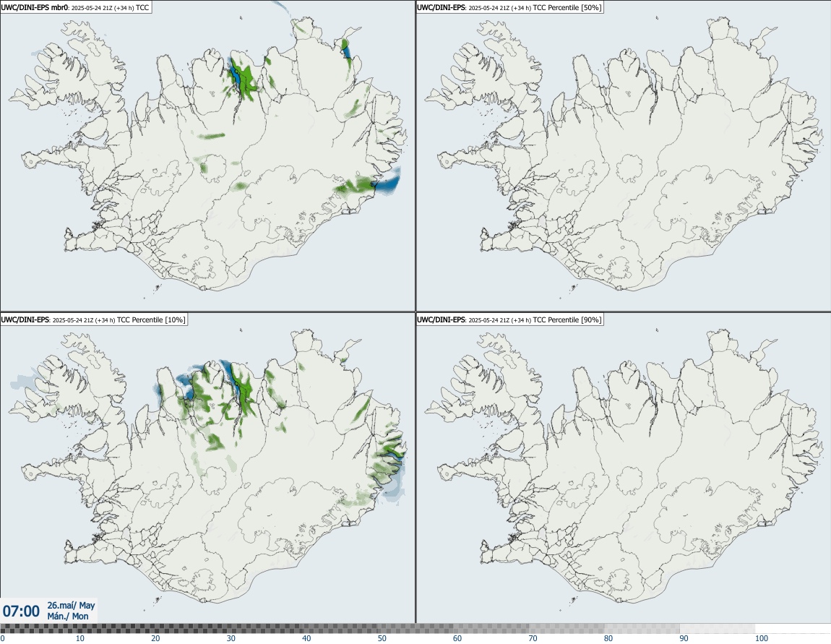Select the mbr0 TCC map of Iceland
Viewport: 831px width, 644px height.
pyautogui.click(x=207, y=156)
